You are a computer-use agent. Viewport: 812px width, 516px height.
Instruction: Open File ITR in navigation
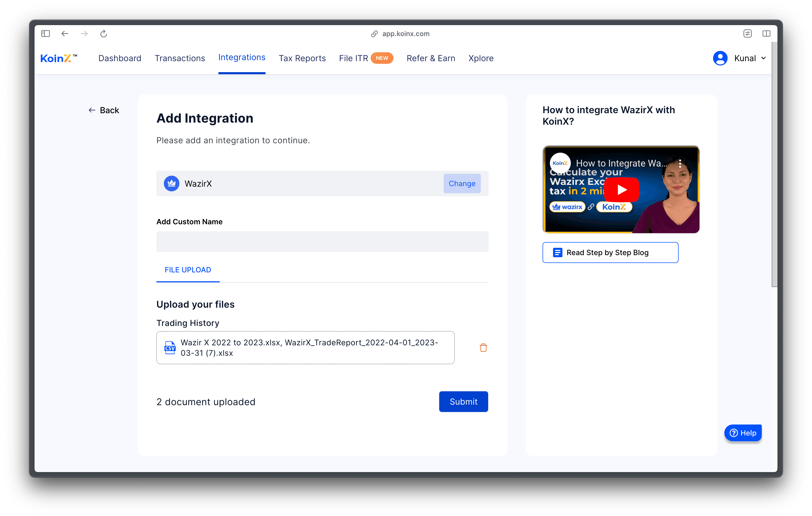[x=353, y=58]
